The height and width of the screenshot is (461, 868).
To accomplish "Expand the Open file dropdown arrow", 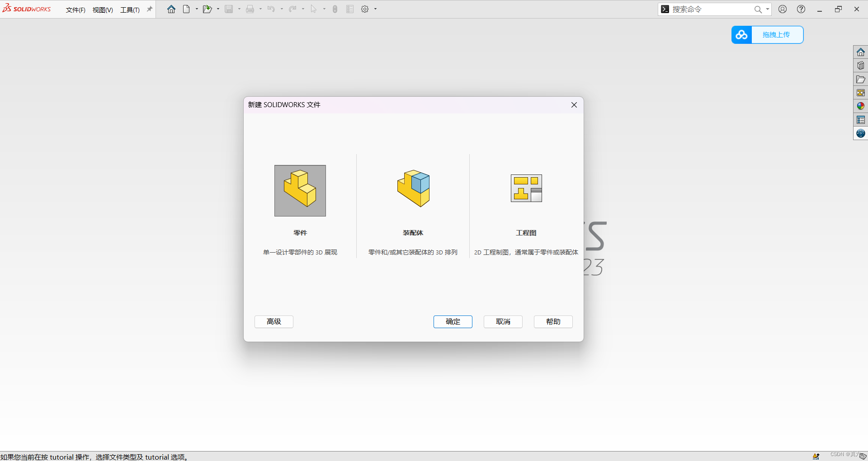I will pyautogui.click(x=218, y=9).
